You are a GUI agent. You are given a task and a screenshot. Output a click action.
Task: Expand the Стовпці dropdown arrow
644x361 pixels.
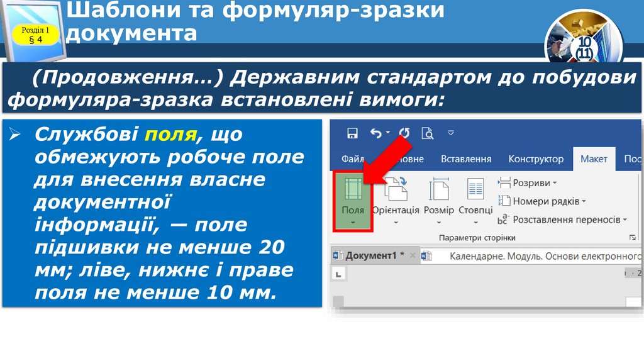coord(475,223)
